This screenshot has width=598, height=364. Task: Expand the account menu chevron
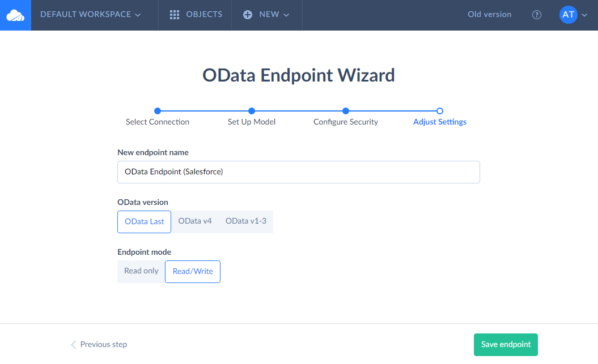[584, 15]
